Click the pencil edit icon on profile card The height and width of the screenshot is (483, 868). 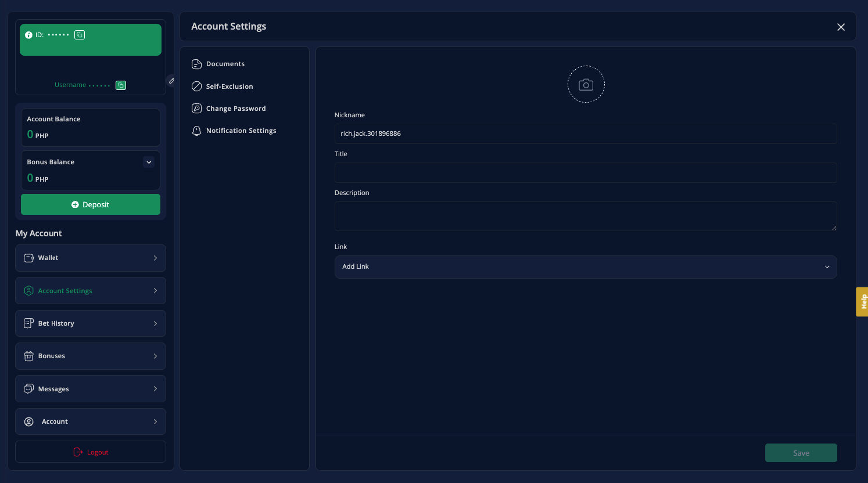[171, 81]
